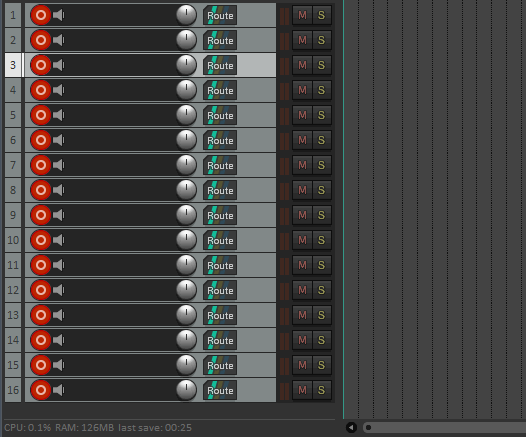This screenshot has width=526, height=437.
Task: Click the volume knob on track 13
Action: pos(186,315)
